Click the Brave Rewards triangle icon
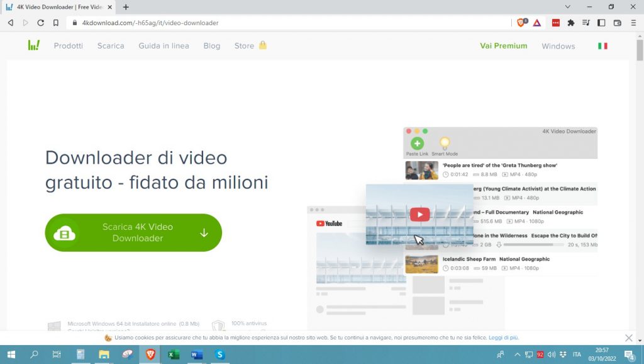This screenshot has width=644, height=364. (538, 22)
